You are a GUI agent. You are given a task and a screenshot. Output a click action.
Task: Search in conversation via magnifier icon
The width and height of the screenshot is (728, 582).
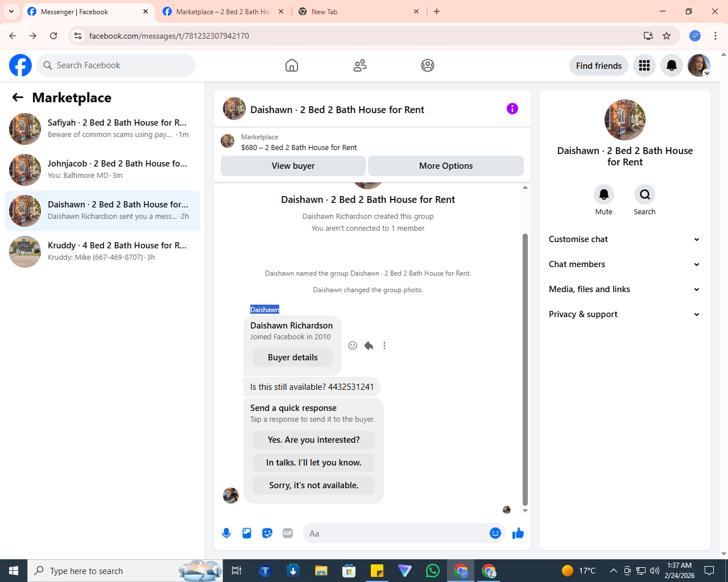(x=645, y=194)
